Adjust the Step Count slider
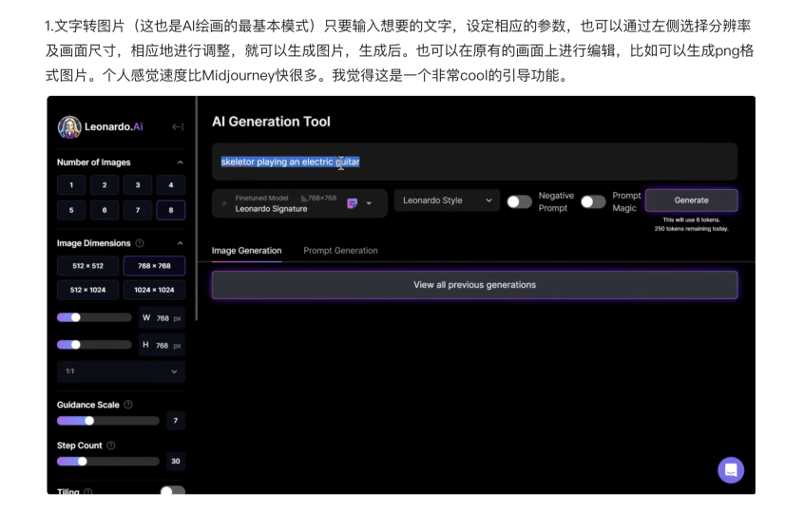804x532 pixels. pos(108,462)
